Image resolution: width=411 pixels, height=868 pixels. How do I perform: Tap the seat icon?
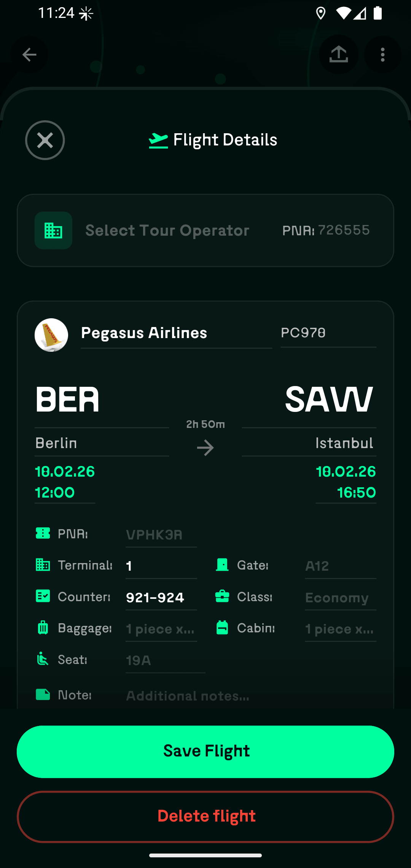(43, 659)
